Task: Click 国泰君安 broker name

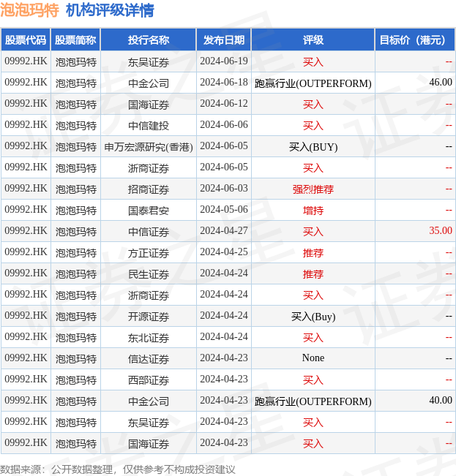Action: pos(149,211)
